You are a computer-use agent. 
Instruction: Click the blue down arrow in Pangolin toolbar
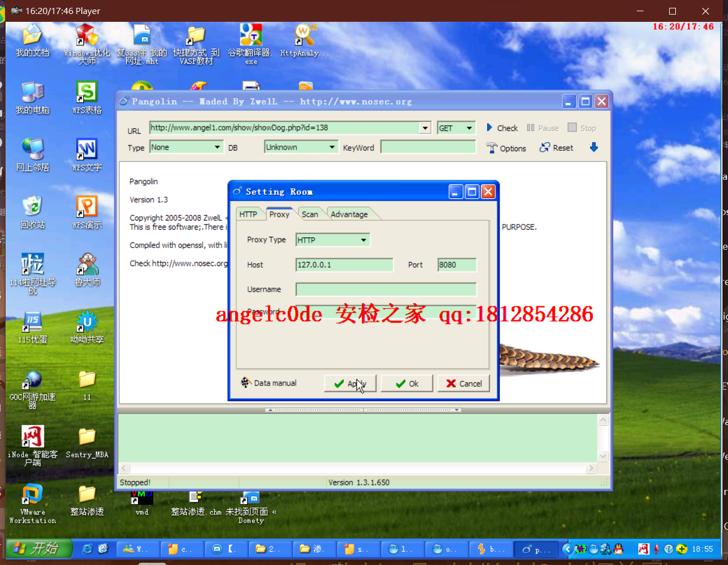[594, 147]
